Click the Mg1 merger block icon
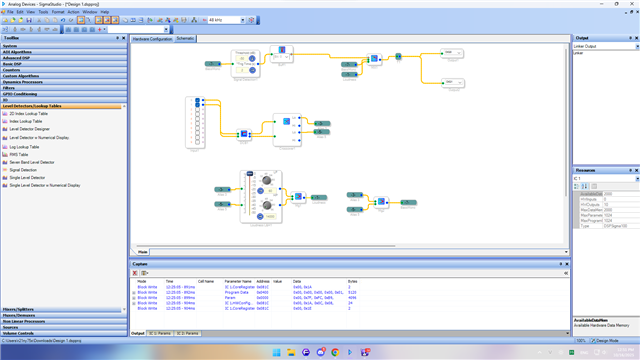Viewport: 640px width, 360px height. (x=298, y=197)
